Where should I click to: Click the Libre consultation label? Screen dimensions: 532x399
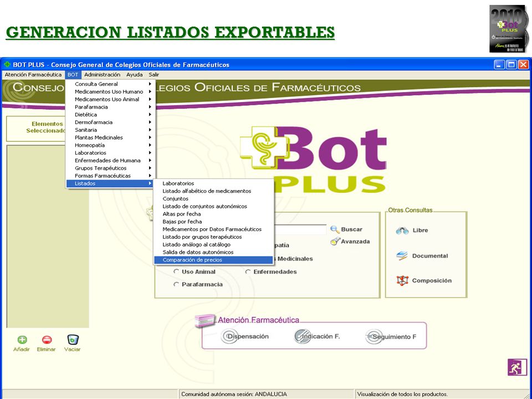[x=421, y=231]
